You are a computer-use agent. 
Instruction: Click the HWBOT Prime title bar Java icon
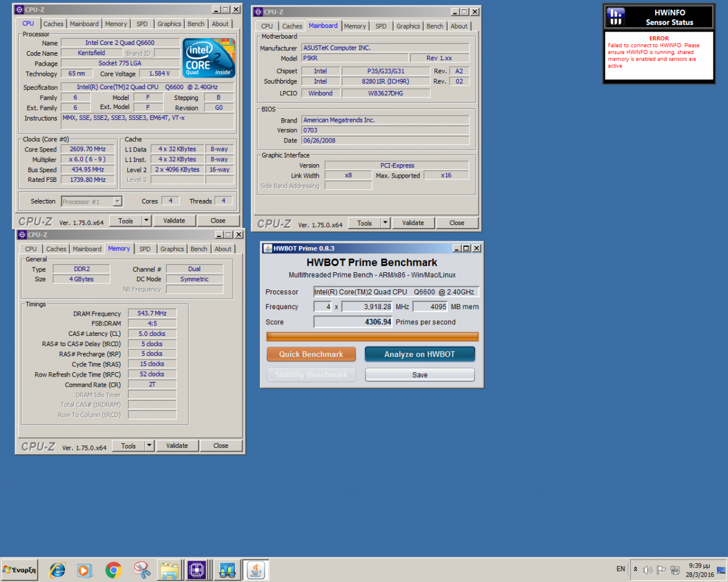pyautogui.click(x=268, y=248)
